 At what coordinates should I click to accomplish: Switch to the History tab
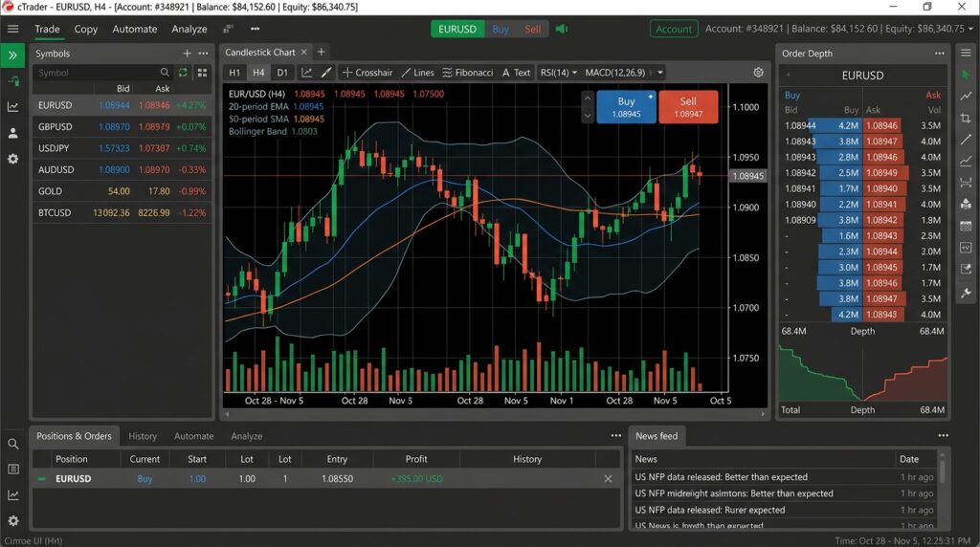[x=143, y=436]
